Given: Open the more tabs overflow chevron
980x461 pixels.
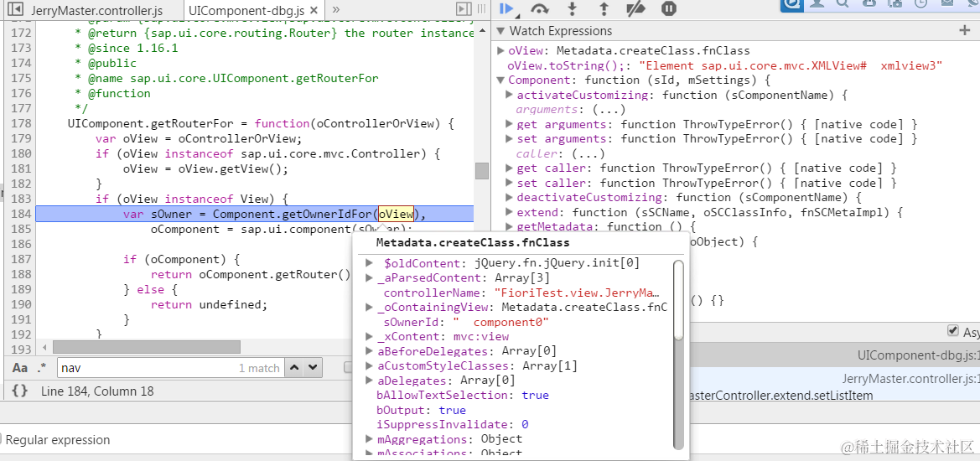Looking at the screenshot, I should (x=335, y=9).
